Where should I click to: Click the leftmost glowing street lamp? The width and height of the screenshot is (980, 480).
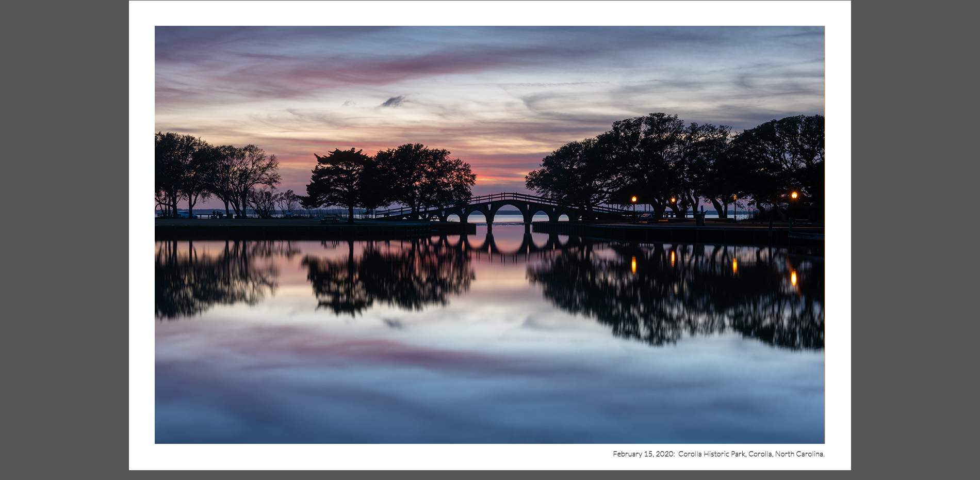634,199
